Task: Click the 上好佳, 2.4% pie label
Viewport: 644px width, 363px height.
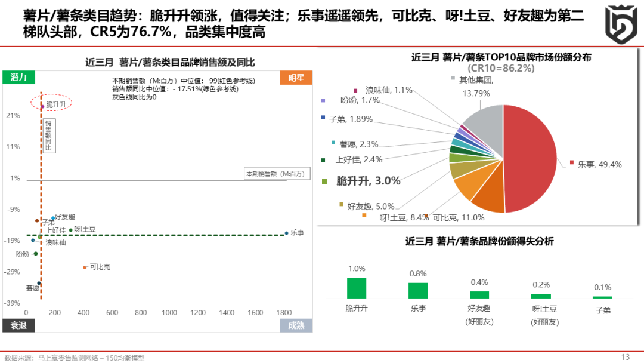Action: click(x=359, y=159)
